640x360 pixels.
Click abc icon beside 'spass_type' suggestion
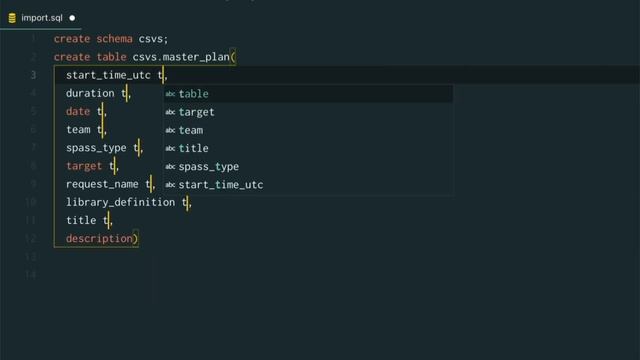pos(170,167)
